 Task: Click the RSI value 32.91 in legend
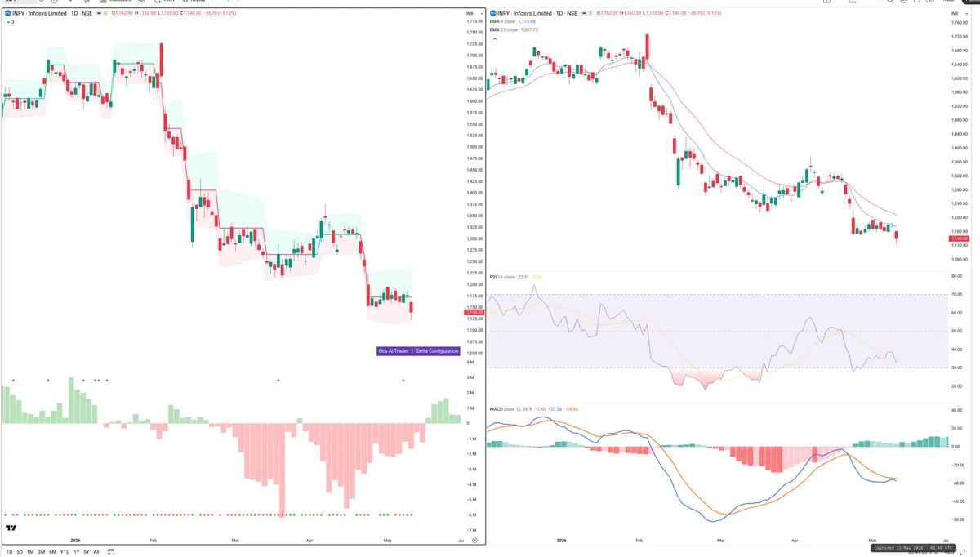tap(523, 277)
